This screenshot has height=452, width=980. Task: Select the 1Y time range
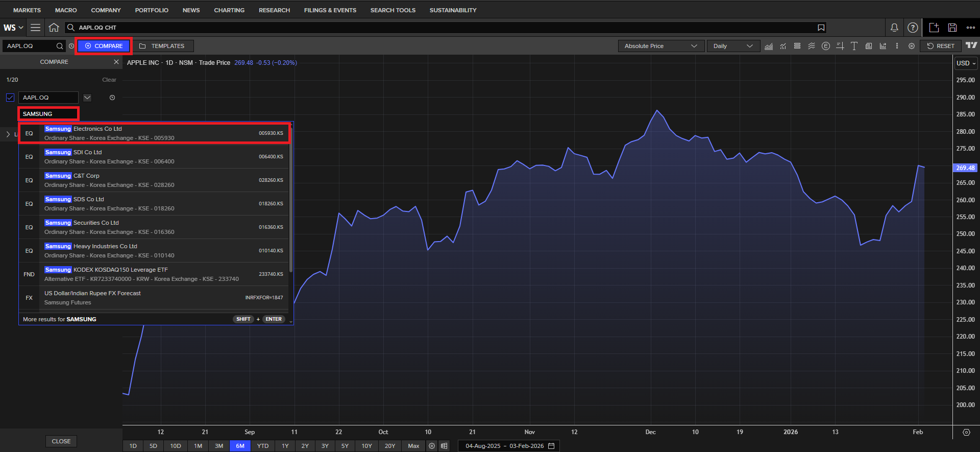coord(285,446)
